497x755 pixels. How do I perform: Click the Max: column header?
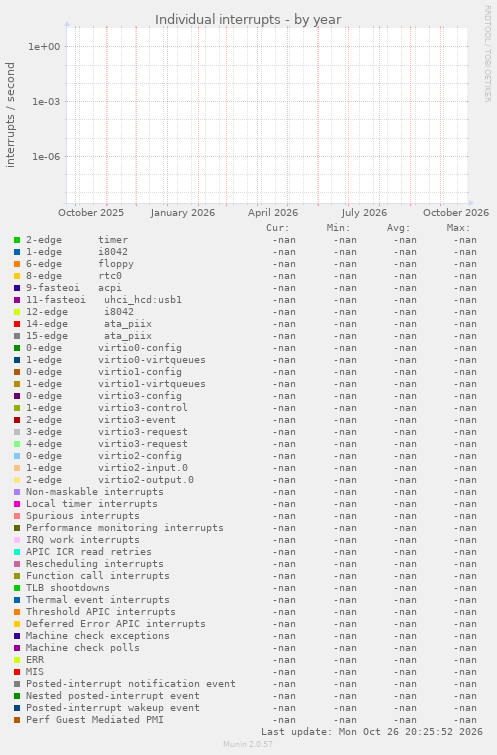pos(458,228)
